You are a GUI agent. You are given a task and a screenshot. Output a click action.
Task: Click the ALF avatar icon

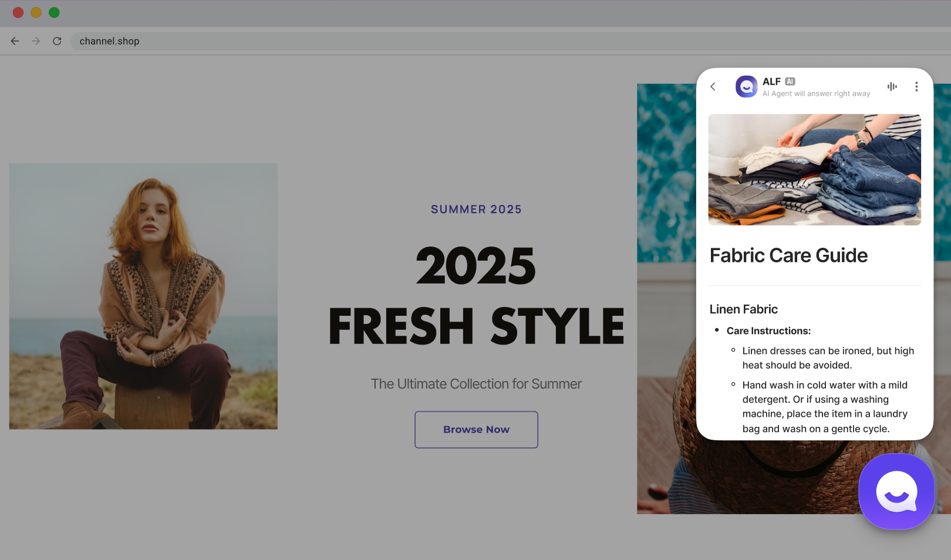(x=746, y=87)
